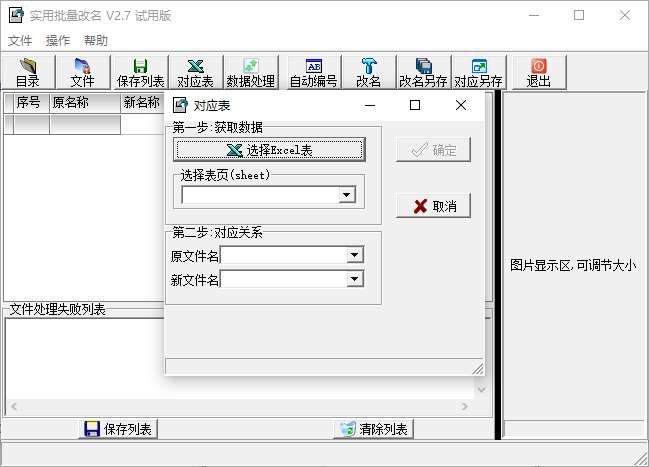Click the 选择Excel表 button
The width and height of the screenshot is (649, 467).
(269, 150)
